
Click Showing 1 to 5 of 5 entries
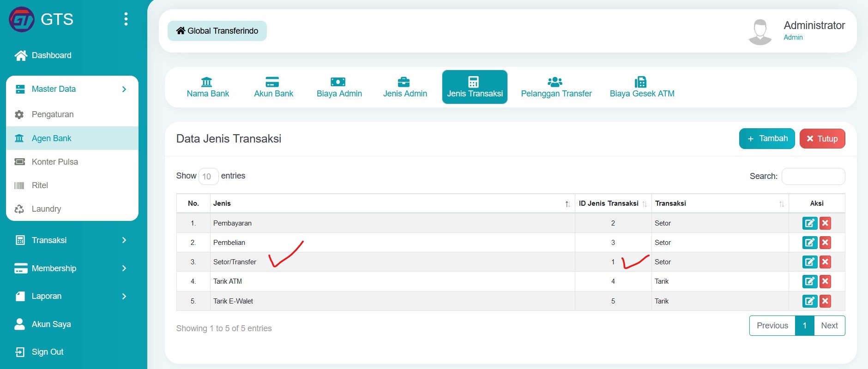click(x=224, y=328)
